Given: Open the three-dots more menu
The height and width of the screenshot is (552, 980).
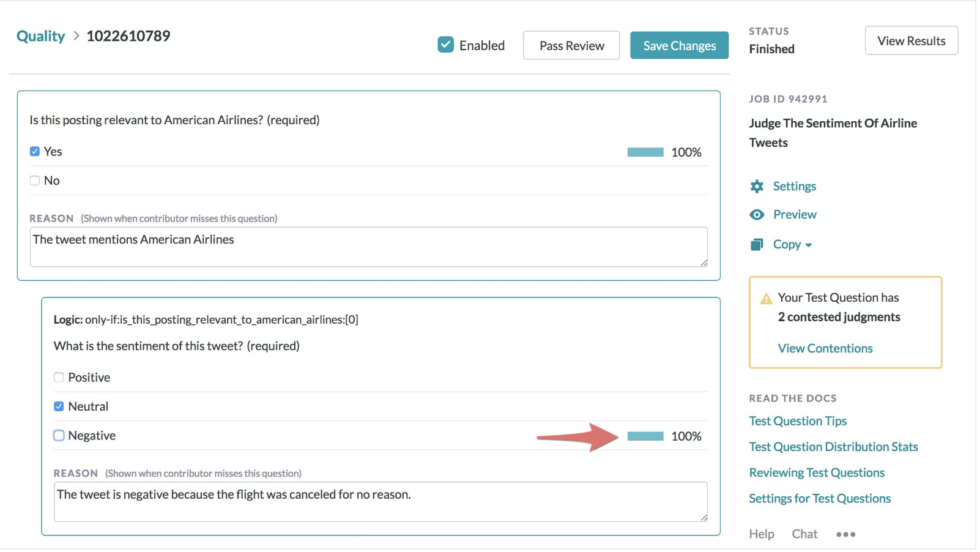Looking at the screenshot, I should pyautogui.click(x=845, y=534).
